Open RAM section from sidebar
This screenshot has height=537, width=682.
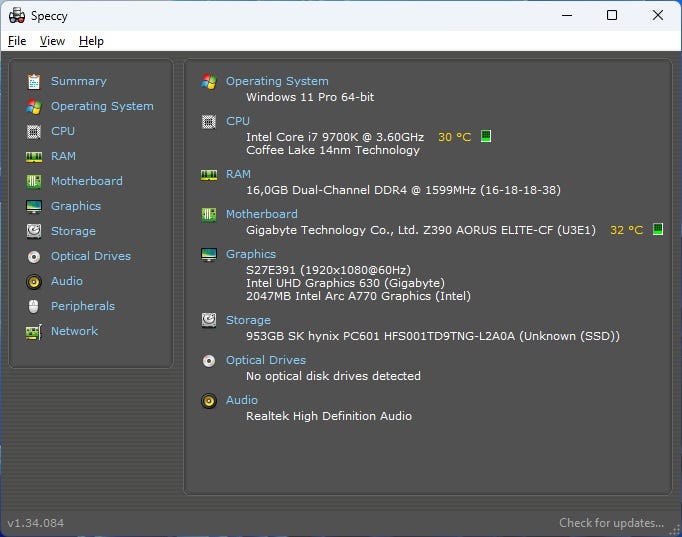point(64,156)
